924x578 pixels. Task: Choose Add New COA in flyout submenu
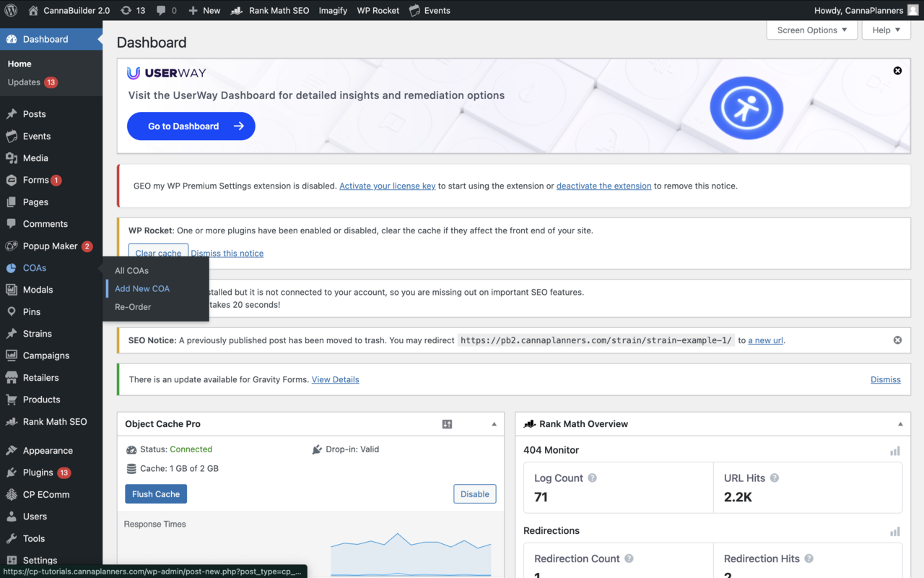142,288
